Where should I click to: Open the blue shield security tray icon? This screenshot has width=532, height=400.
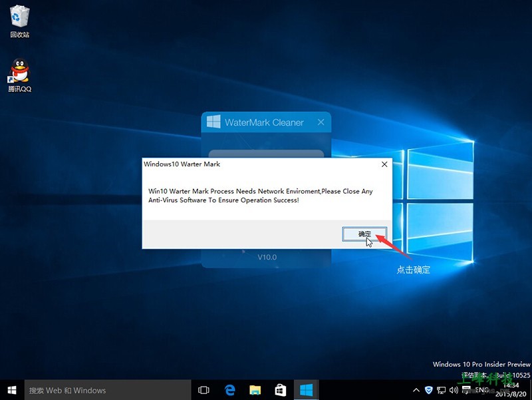point(429,390)
